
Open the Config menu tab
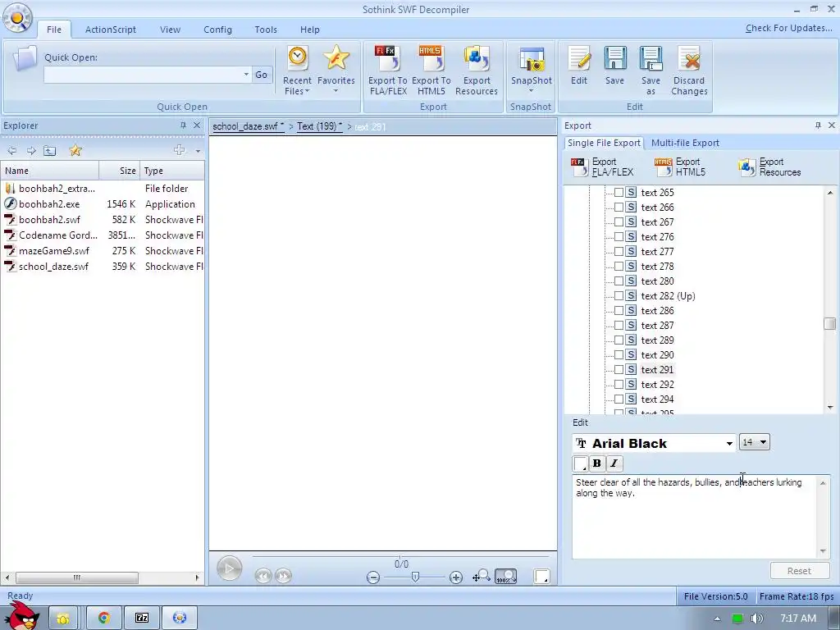[217, 30]
